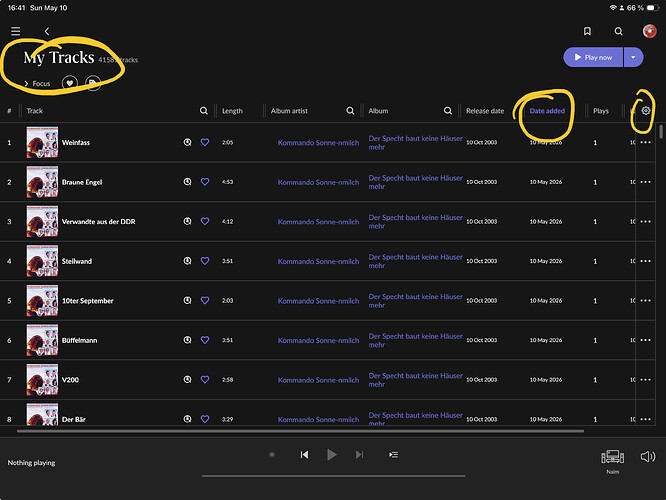Open column settings gear icon
Viewport: 666px width, 500px height.
[646, 110]
